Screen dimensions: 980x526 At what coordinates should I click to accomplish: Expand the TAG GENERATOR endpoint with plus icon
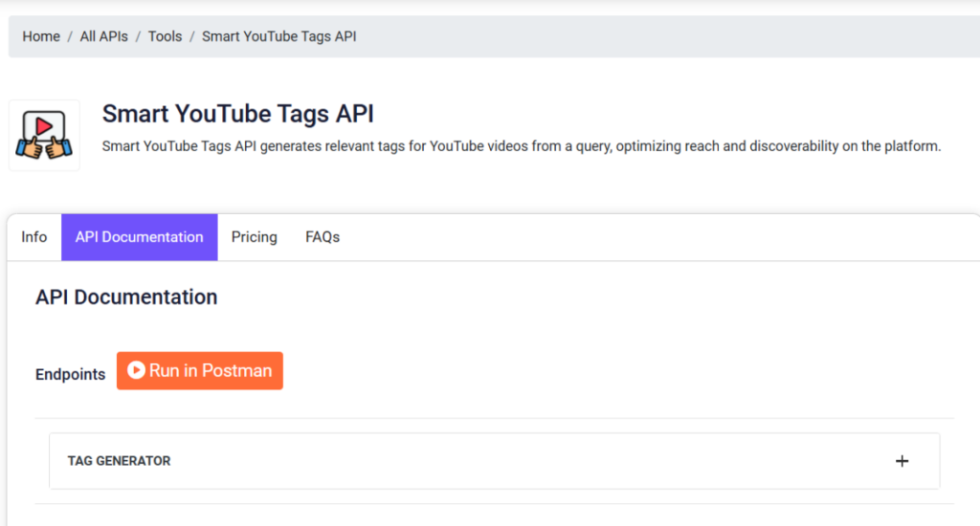click(902, 461)
